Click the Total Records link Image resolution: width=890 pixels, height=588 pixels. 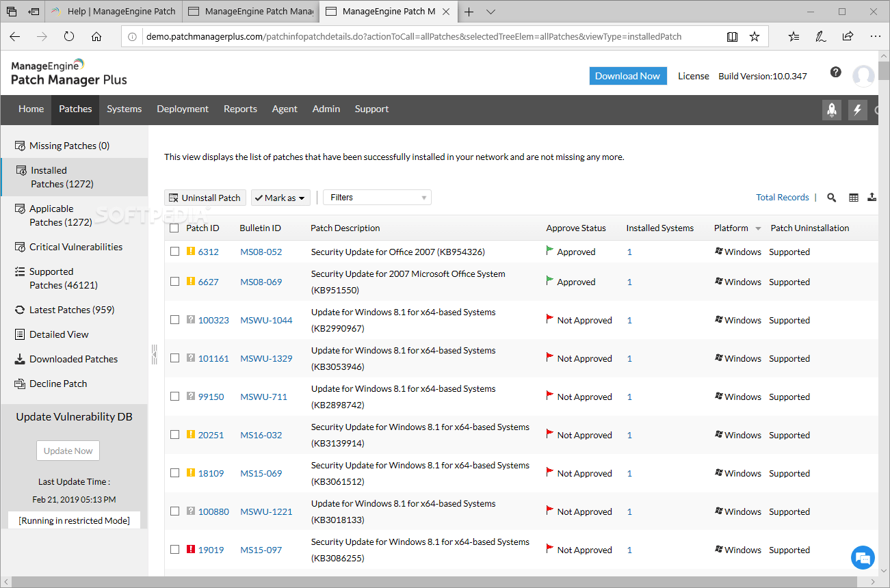tap(783, 197)
